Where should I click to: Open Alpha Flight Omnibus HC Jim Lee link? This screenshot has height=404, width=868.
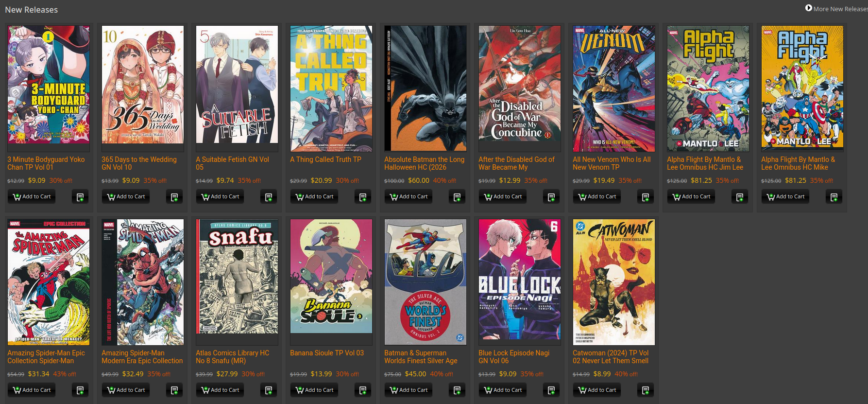pyautogui.click(x=705, y=163)
